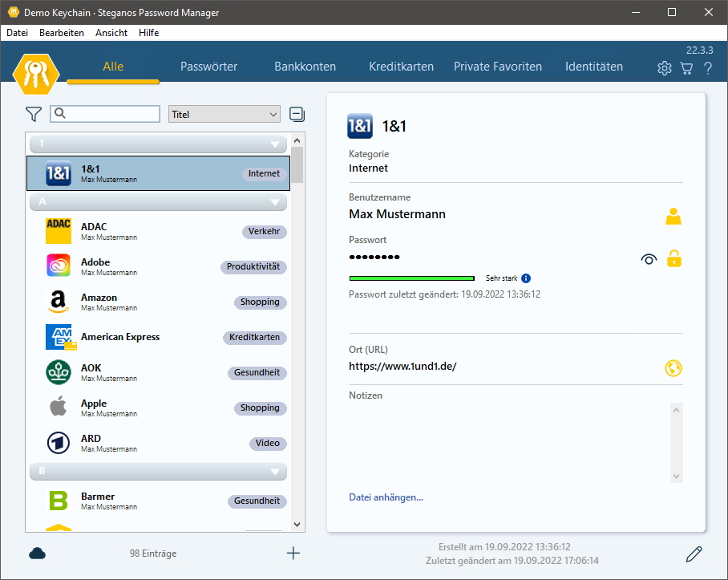
Task: Focus the search input field
Action: click(105, 114)
